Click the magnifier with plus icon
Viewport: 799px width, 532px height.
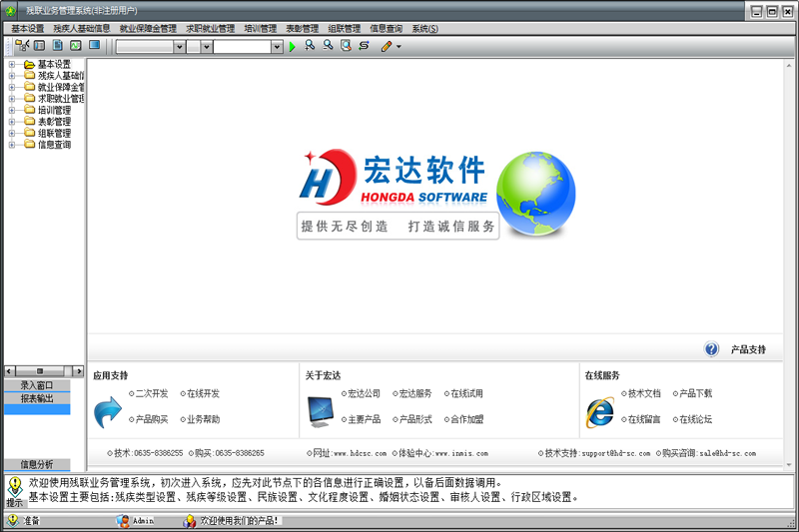(x=310, y=46)
